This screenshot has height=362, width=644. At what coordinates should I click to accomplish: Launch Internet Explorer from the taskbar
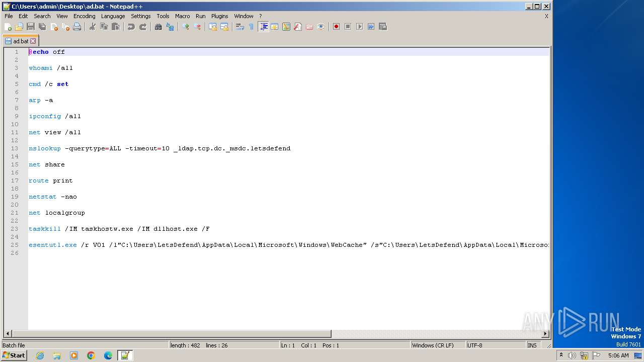click(x=40, y=355)
